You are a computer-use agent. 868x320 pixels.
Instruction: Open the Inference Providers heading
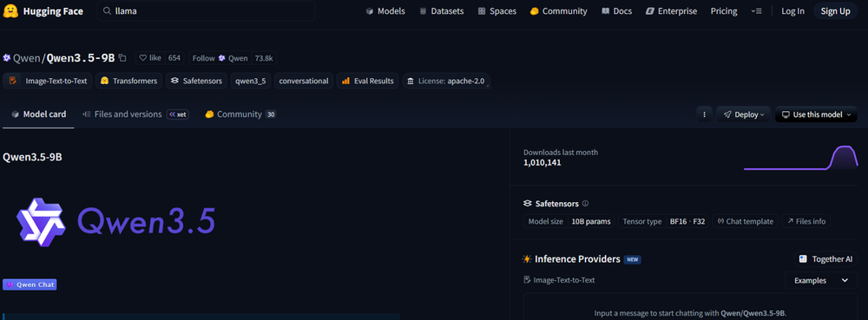click(x=577, y=258)
